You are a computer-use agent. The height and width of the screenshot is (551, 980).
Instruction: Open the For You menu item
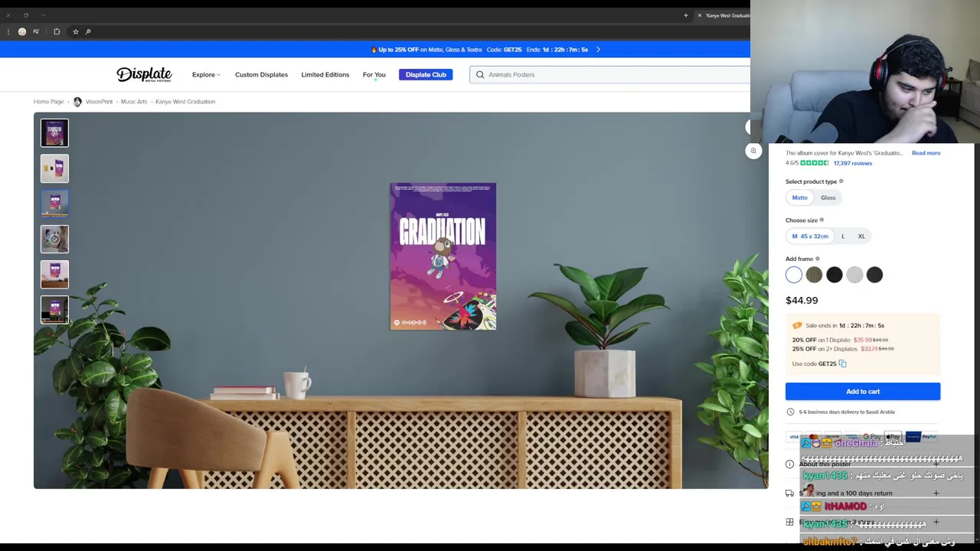point(374,74)
